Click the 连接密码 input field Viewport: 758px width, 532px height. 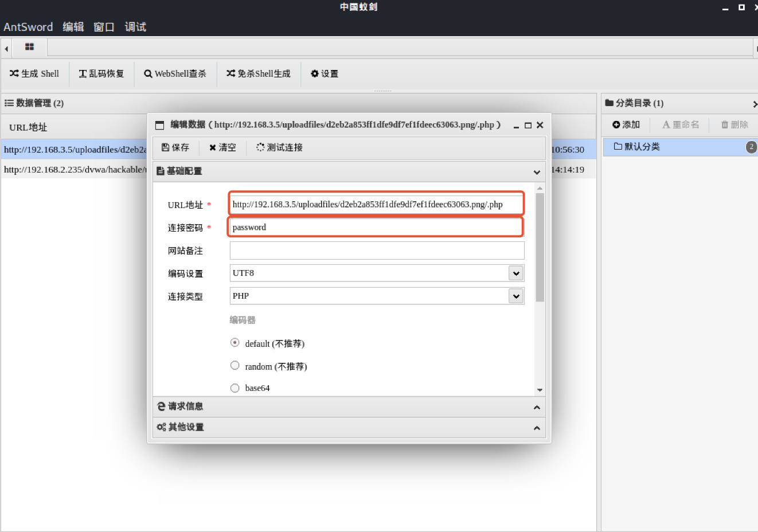coord(377,227)
